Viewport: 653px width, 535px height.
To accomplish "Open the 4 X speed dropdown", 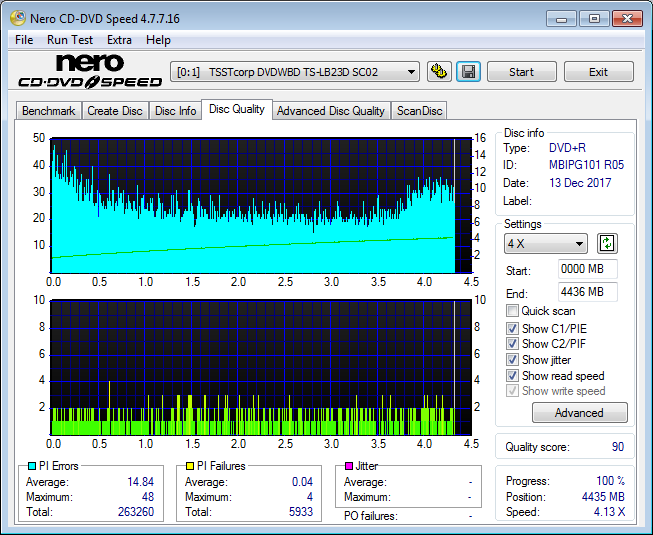I will (x=546, y=244).
